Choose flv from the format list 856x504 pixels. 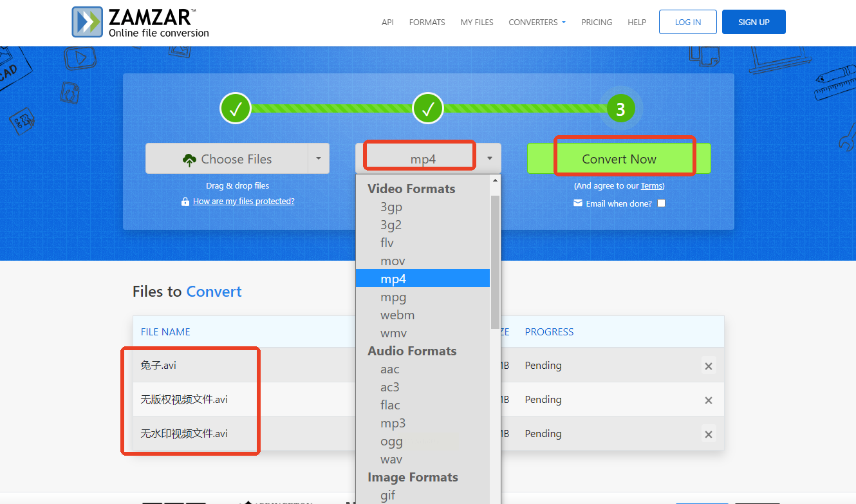coord(423,243)
